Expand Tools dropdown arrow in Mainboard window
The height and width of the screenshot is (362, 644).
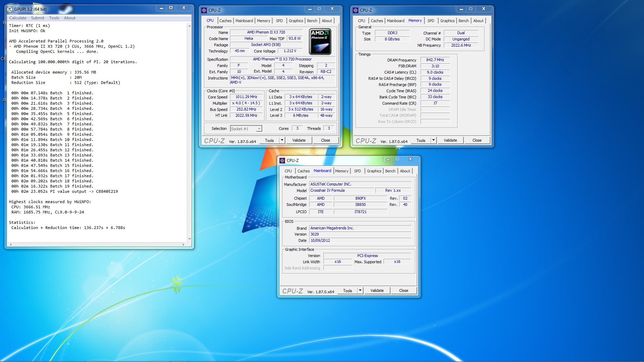(360, 290)
